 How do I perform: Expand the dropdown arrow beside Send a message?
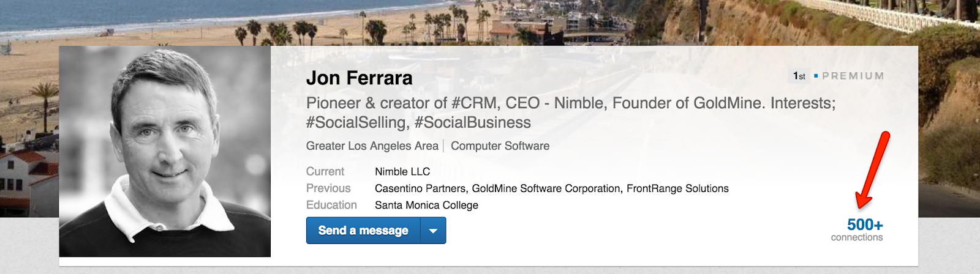(433, 231)
